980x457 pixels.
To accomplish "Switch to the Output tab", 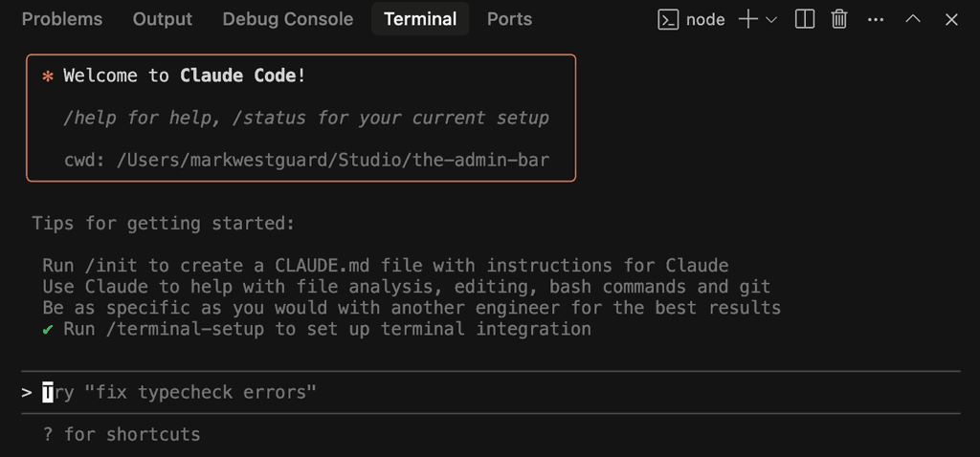I will (x=163, y=19).
